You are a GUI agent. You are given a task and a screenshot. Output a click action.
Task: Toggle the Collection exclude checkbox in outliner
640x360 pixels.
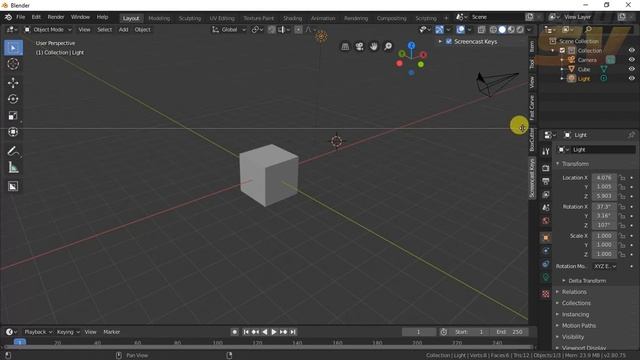tap(562, 51)
